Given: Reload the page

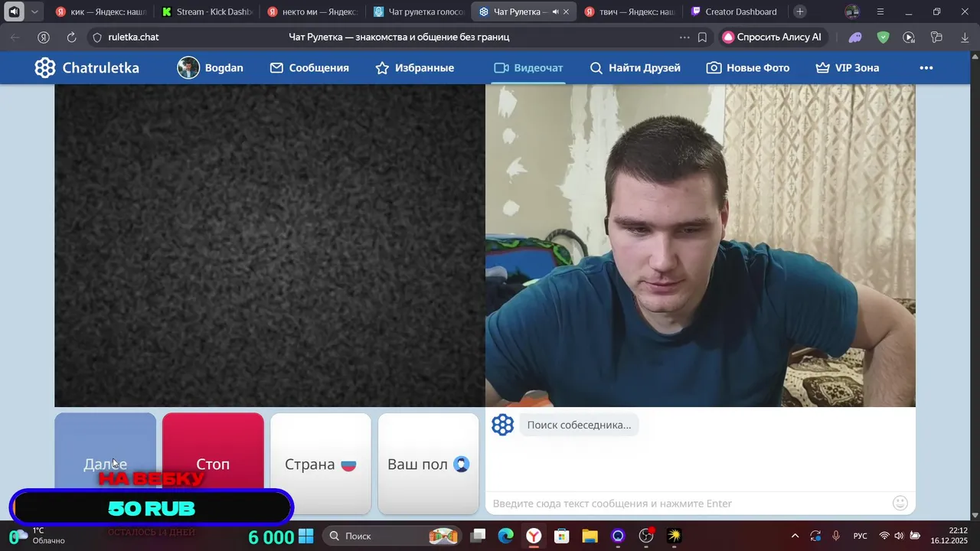Looking at the screenshot, I should click(x=71, y=37).
